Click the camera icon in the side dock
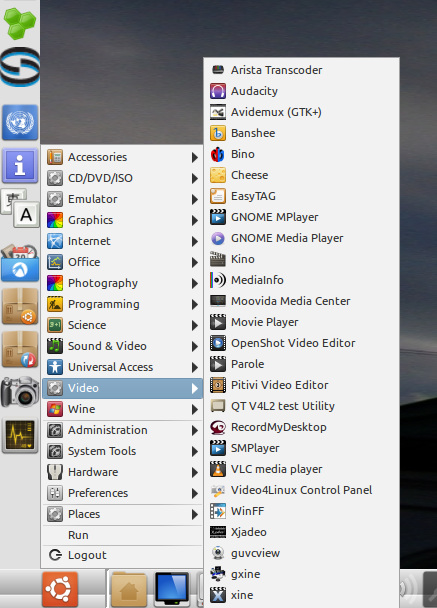 click(19, 392)
